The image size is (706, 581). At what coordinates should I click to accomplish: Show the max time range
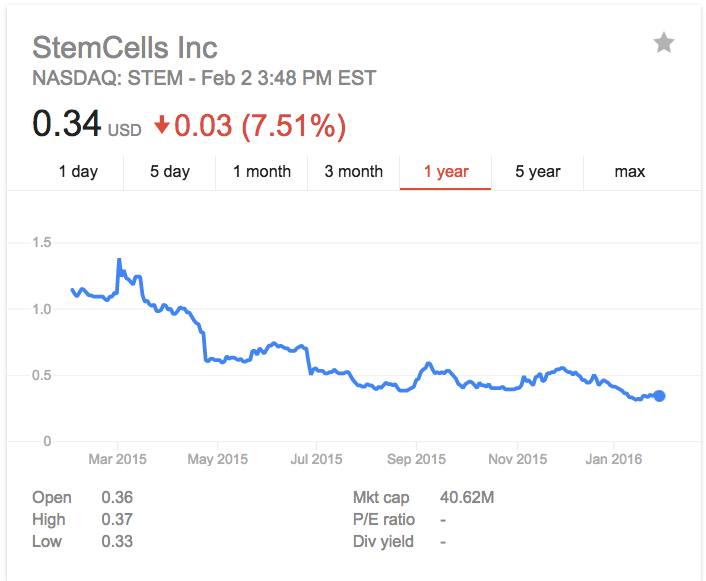(629, 171)
